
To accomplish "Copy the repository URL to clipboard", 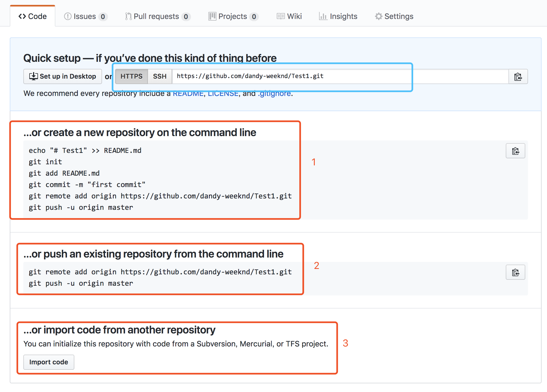I will (518, 77).
